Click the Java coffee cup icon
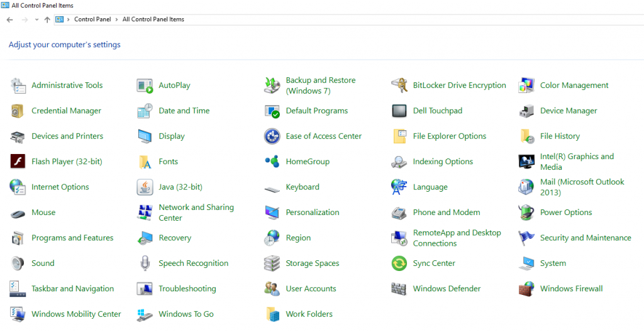 (x=145, y=187)
